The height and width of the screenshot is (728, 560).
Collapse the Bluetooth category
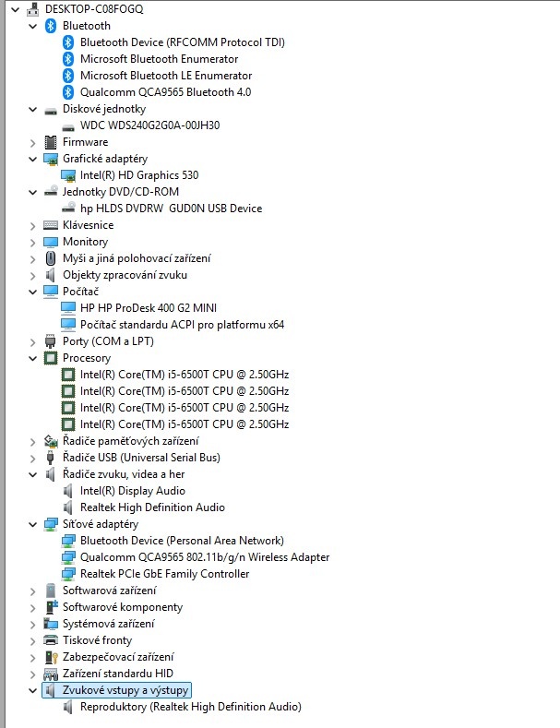click(32, 26)
